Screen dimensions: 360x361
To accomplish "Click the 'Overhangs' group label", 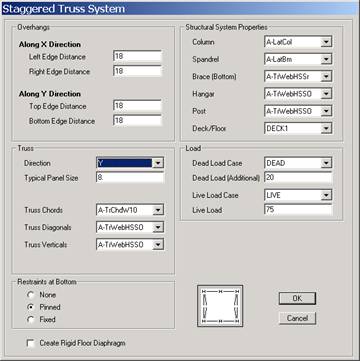I will coord(33,27).
